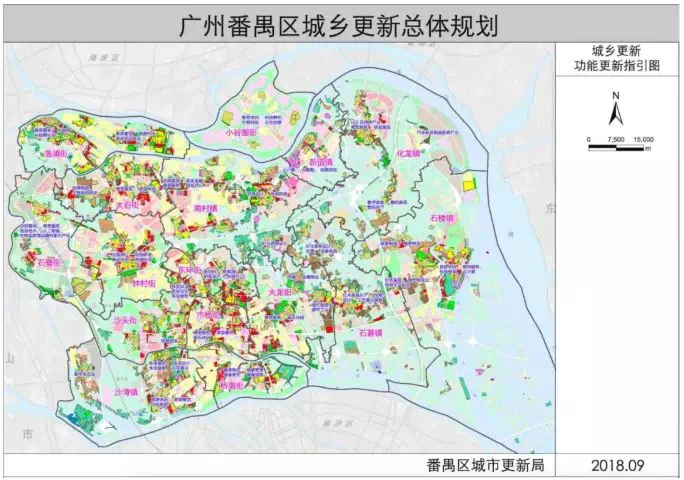This screenshot has width=684, height=480.
Task: Select the subtitle text 功能更新指引图
Action: point(616,66)
